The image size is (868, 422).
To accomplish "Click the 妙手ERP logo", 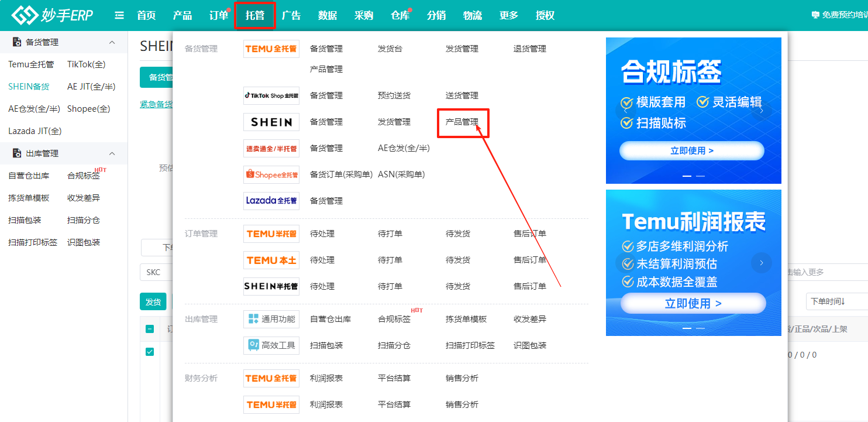I will pyautogui.click(x=52, y=15).
